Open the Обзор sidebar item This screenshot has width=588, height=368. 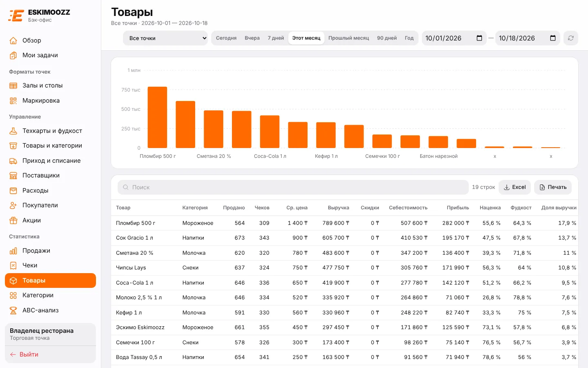(50, 40)
